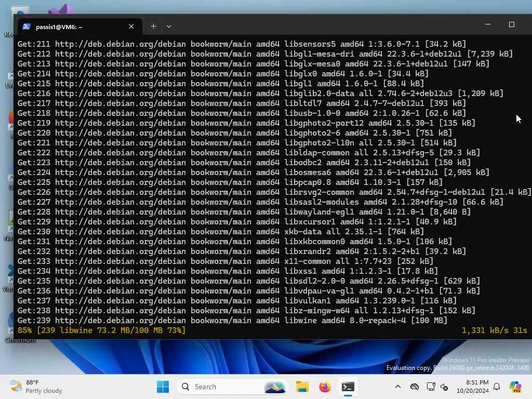Open a new terminal tab
This screenshot has height=399, width=532.
click(153, 26)
